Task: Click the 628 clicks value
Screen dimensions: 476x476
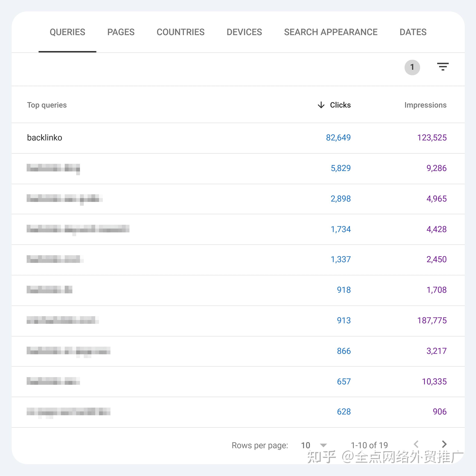Action: (x=344, y=412)
